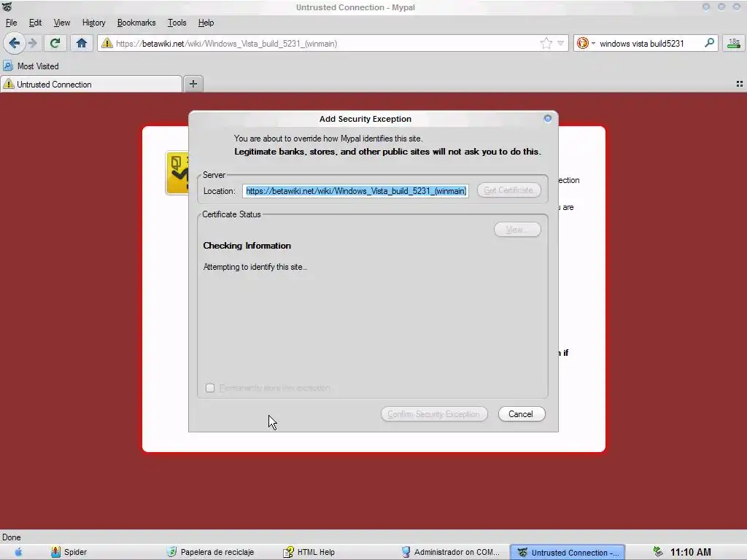Open the Most Visited bookmarks folder
Screen dimensions: 747x560
click(x=31, y=66)
